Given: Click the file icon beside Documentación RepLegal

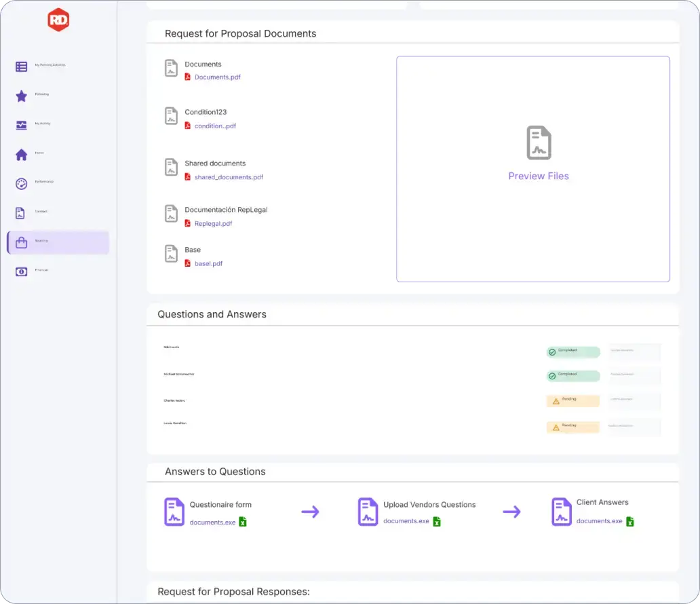Looking at the screenshot, I should pos(172,214).
